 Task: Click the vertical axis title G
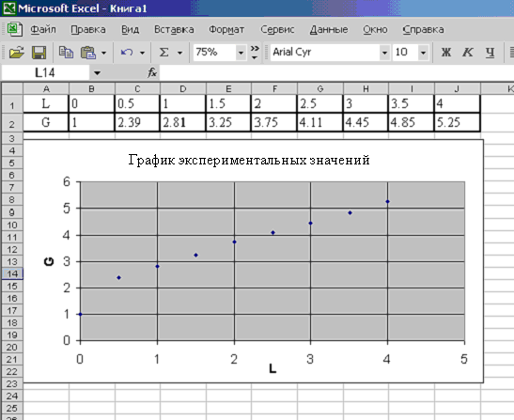(x=49, y=261)
